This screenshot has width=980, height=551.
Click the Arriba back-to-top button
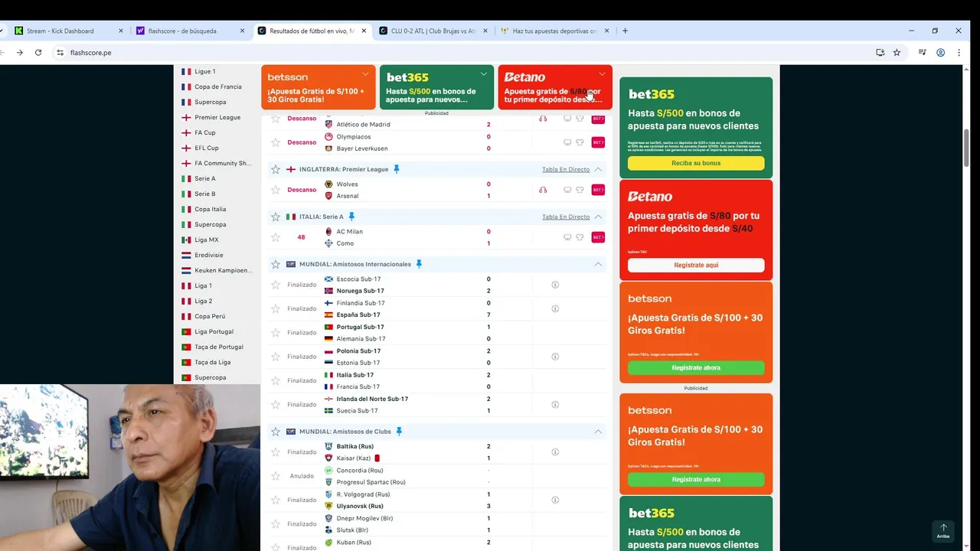click(943, 531)
